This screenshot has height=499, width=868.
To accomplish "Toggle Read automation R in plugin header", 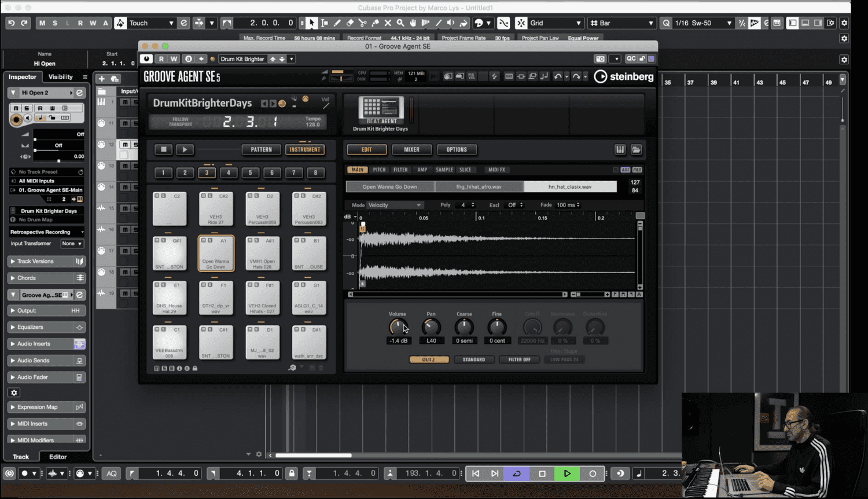I will (x=161, y=58).
